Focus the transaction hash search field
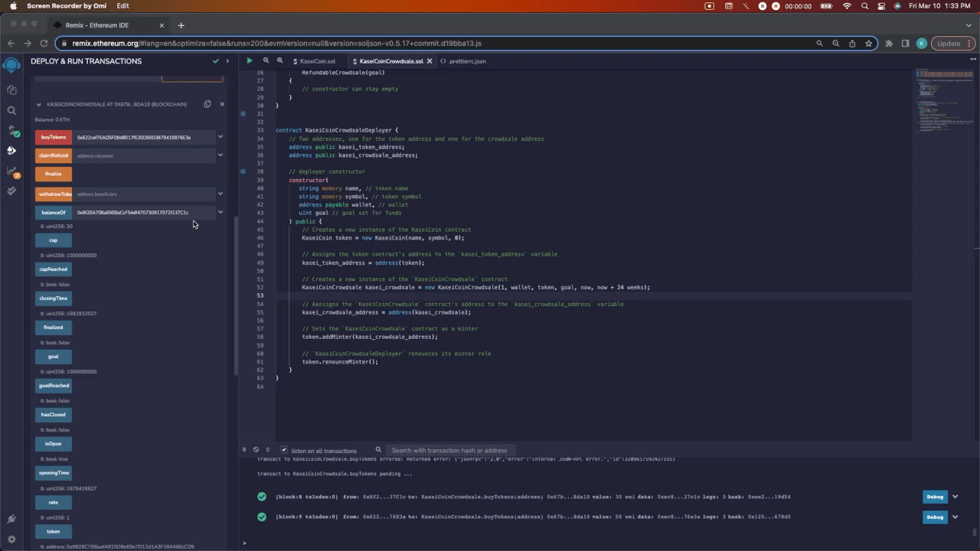The image size is (980, 551). coord(449,450)
